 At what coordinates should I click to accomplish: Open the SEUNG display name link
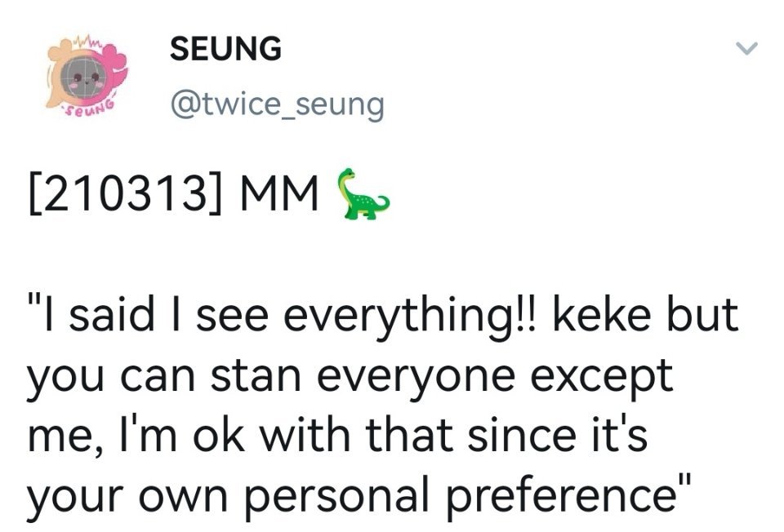click(225, 48)
